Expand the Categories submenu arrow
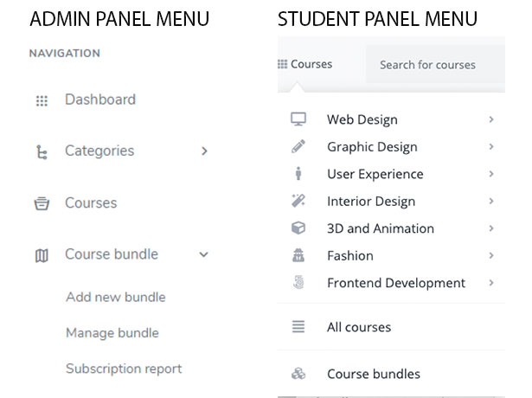The height and width of the screenshot is (398, 532). (204, 151)
